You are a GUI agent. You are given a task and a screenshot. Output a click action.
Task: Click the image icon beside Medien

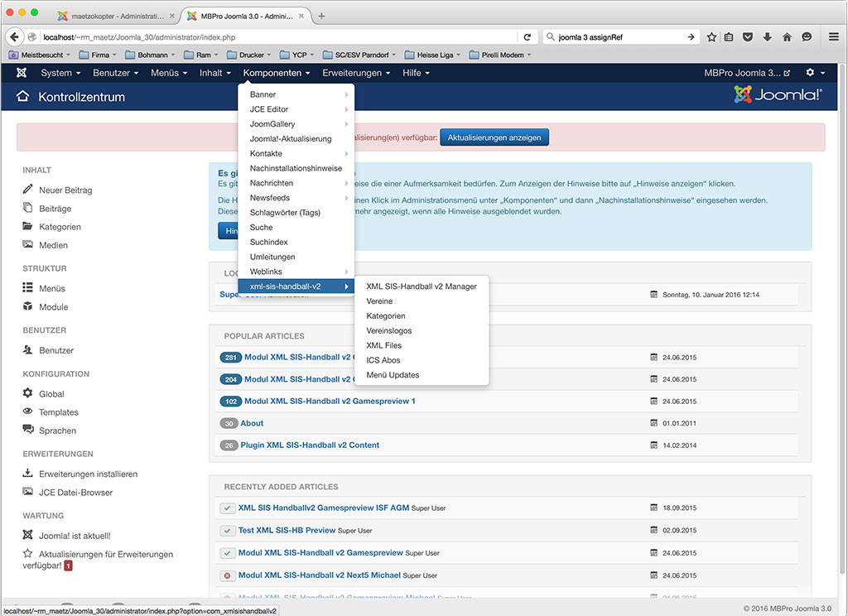click(x=27, y=244)
